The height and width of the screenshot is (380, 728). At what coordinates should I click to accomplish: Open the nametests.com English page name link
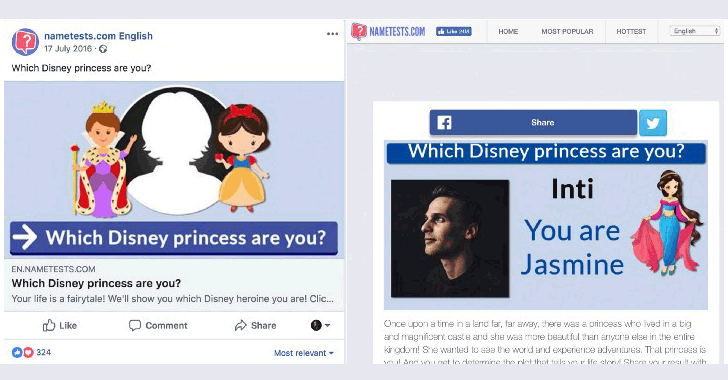point(98,36)
